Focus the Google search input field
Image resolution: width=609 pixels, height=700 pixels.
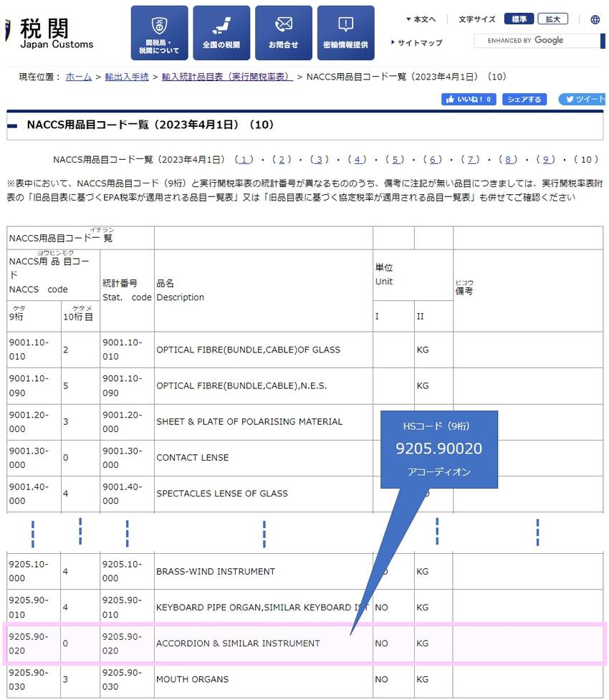[536, 41]
